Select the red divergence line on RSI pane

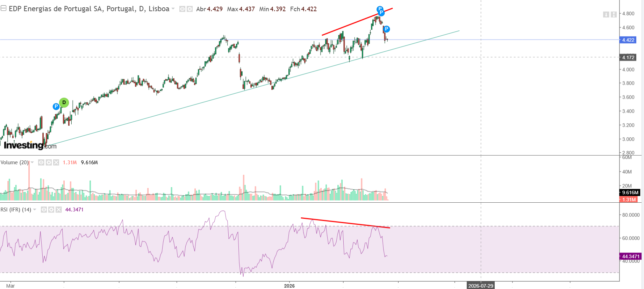345,223
